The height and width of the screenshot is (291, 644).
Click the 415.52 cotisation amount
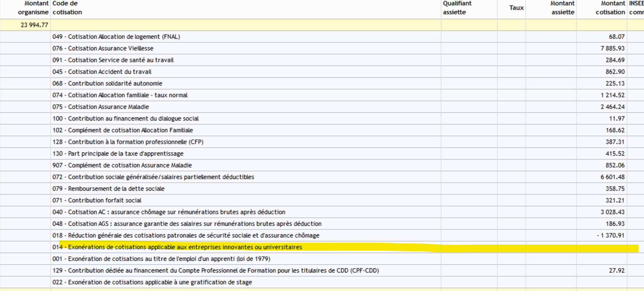(615, 154)
